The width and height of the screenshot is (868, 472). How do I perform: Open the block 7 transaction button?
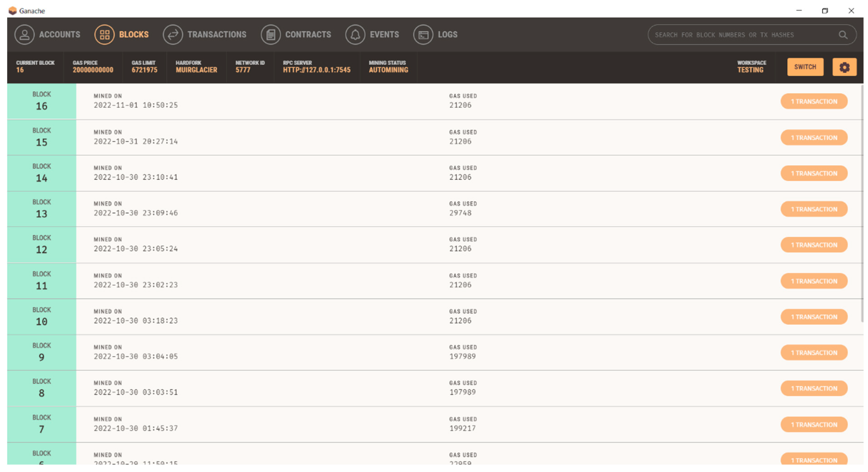(x=814, y=424)
